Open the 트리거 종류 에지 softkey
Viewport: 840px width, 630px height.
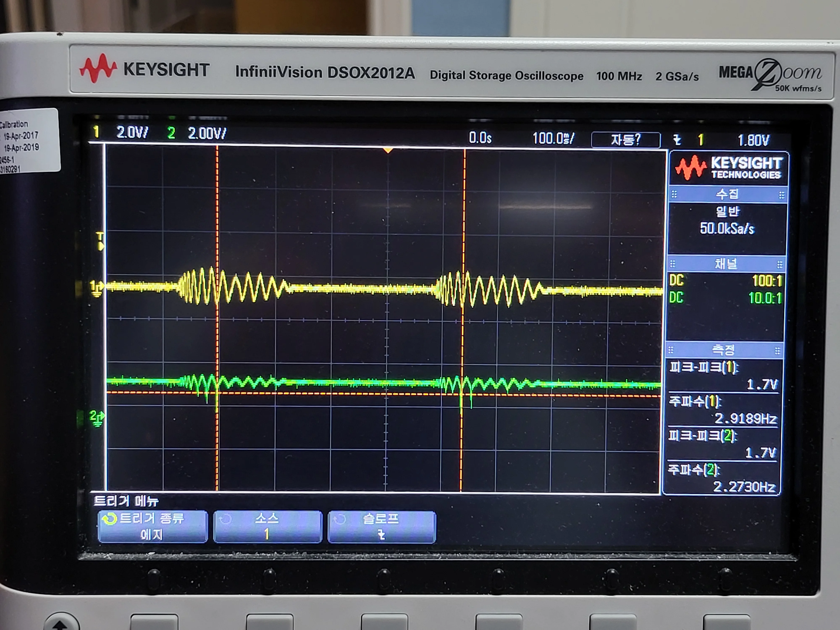click(x=153, y=527)
